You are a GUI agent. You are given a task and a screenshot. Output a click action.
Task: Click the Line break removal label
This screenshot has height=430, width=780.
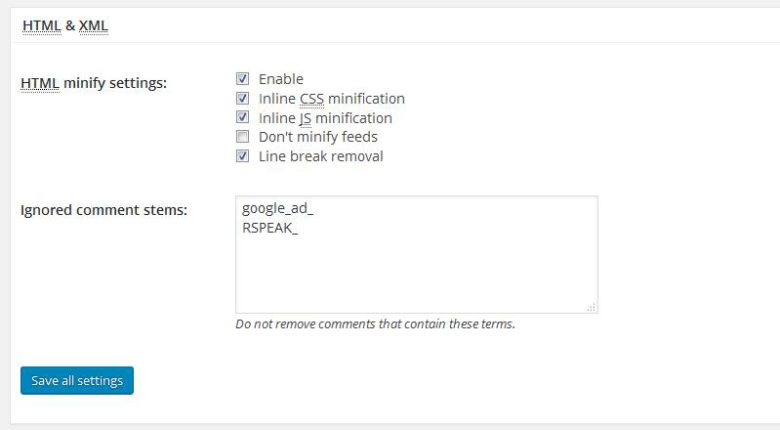321,156
